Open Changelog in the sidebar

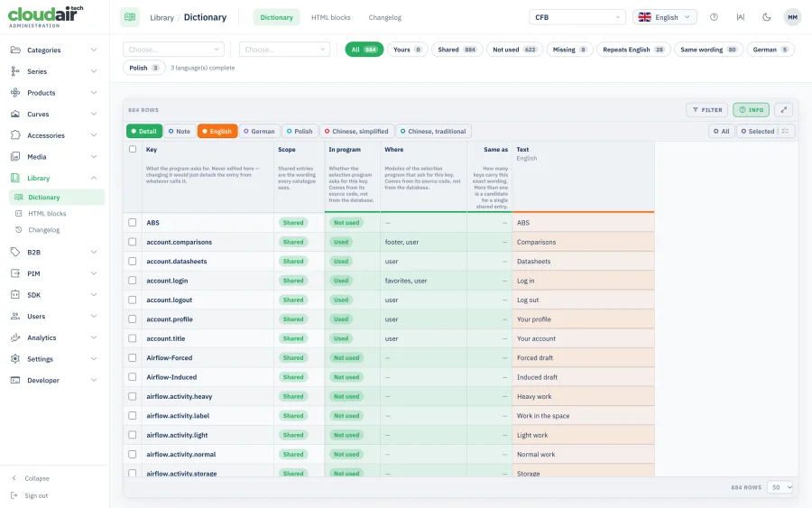pyautogui.click(x=44, y=229)
